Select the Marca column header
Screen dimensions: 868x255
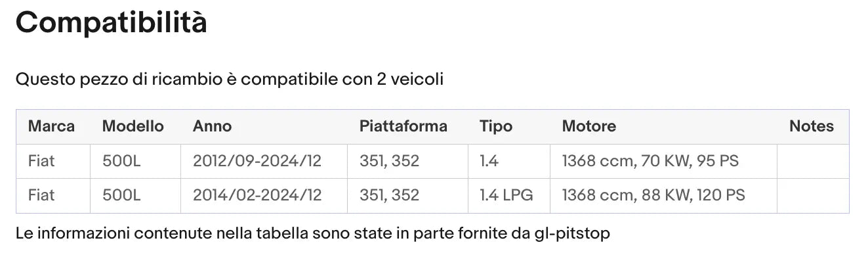pos(52,126)
